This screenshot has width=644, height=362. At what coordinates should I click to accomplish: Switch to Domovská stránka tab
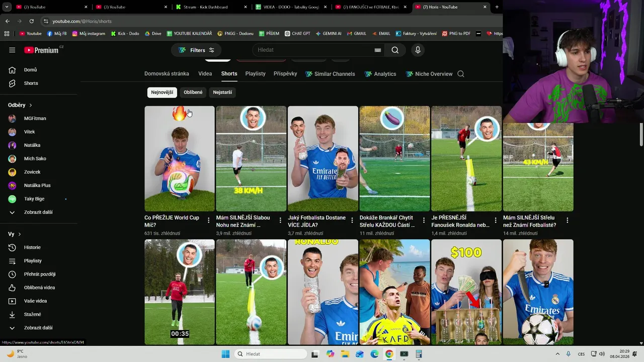167,74
